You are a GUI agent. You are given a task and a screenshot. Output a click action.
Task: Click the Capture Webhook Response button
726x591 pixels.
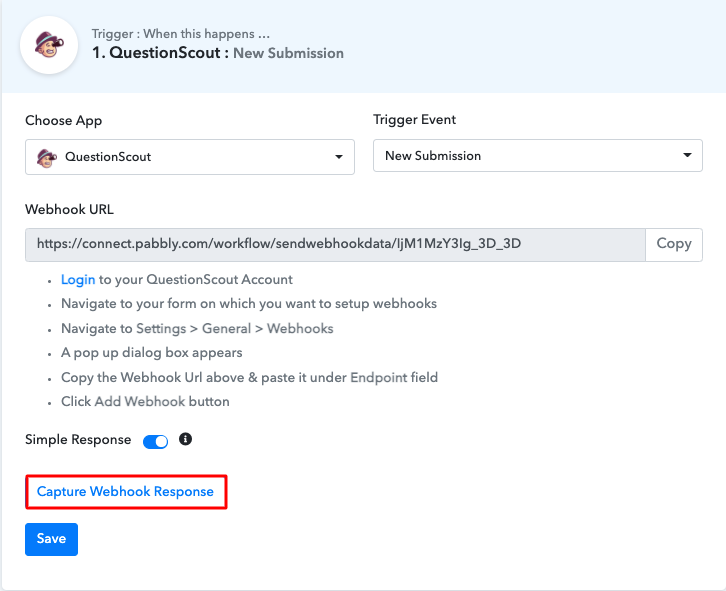125,491
